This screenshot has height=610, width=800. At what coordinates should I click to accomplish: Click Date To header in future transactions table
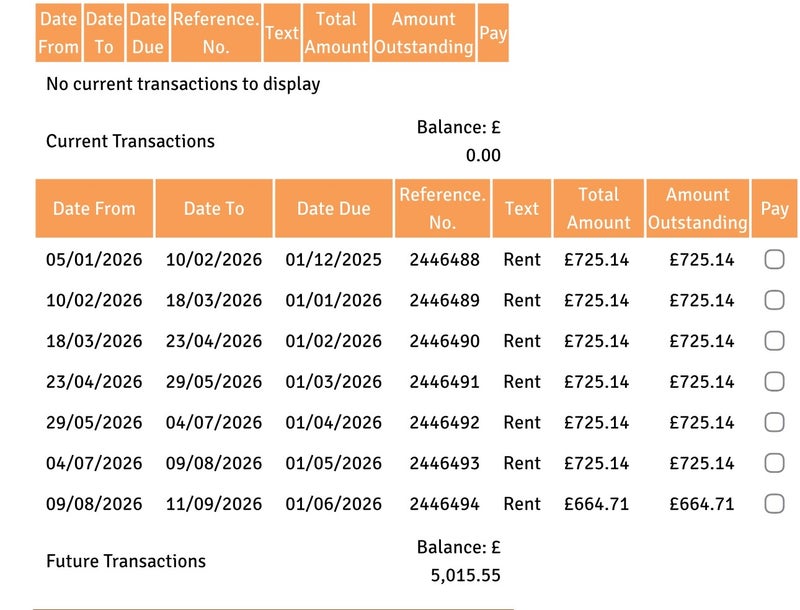click(x=214, y=209)
